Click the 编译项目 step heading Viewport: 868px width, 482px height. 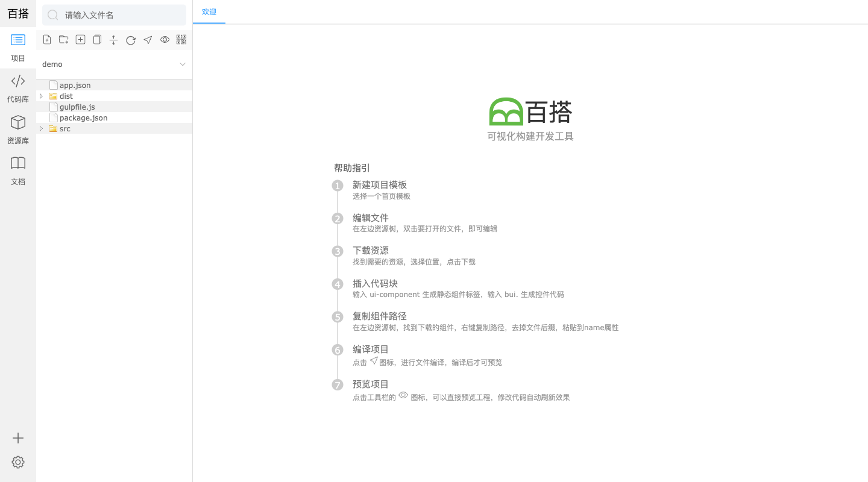pyautogui.click(x=371, y=349)
